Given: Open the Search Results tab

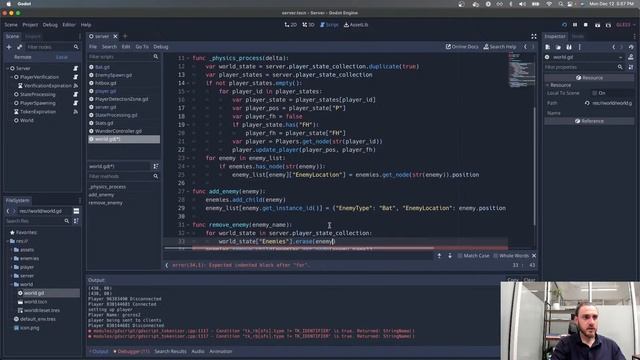Looking at the screenshot, I should tap(170, 351).
